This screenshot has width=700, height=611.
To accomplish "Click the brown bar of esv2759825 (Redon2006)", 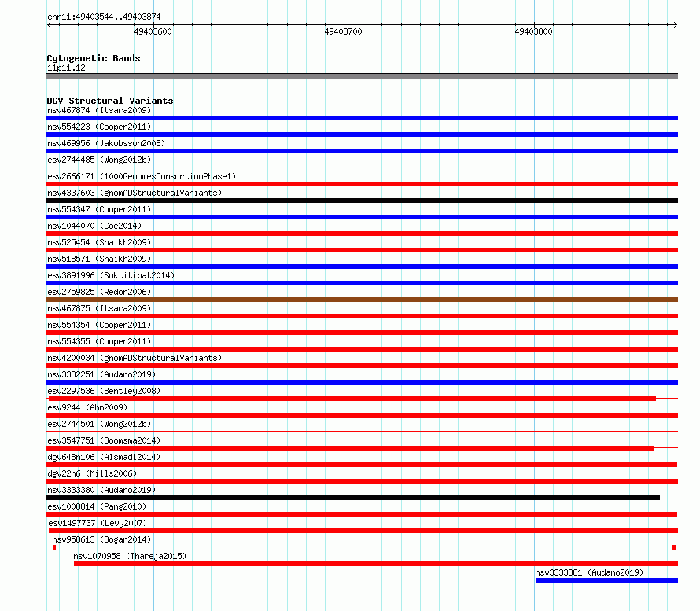I will (x=362, y=300).
